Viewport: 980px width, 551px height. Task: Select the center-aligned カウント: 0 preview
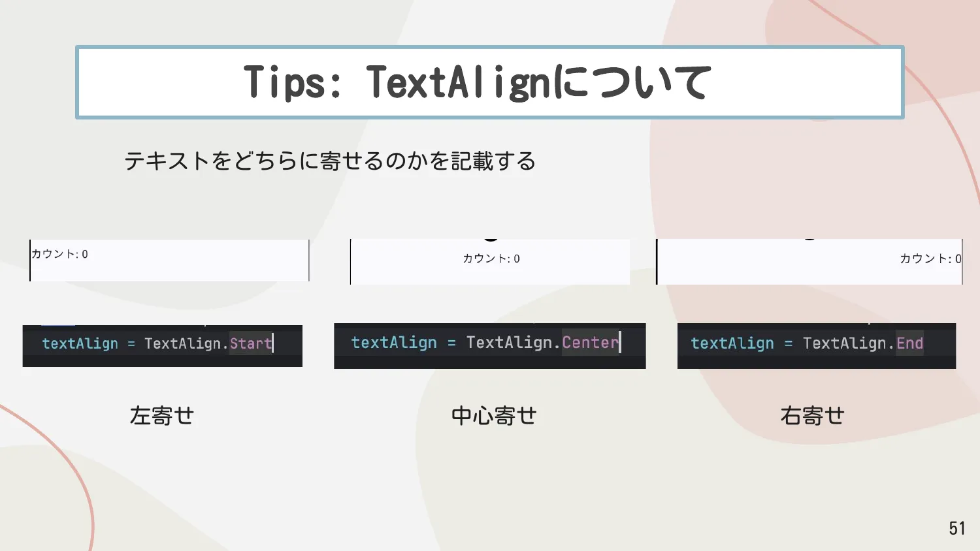[x=489, y=261]
